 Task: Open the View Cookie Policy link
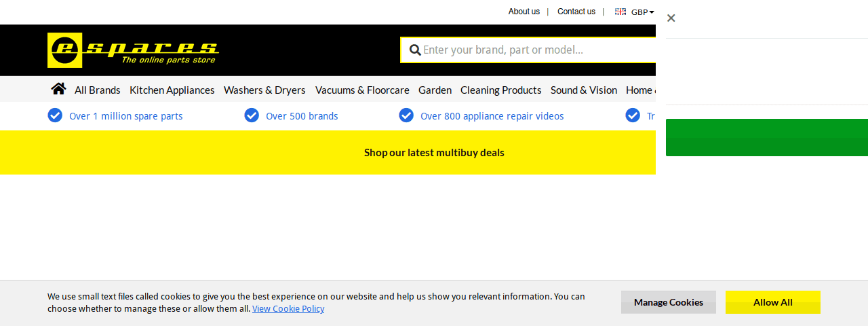point(288,309)
